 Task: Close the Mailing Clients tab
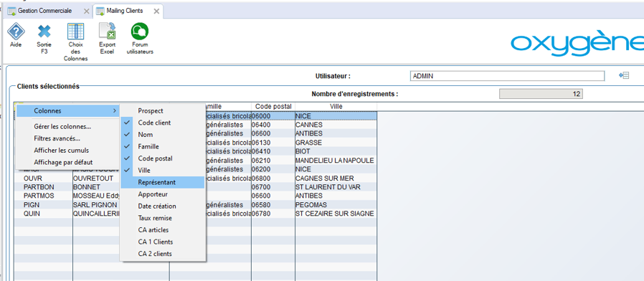[x=156, y=11]
